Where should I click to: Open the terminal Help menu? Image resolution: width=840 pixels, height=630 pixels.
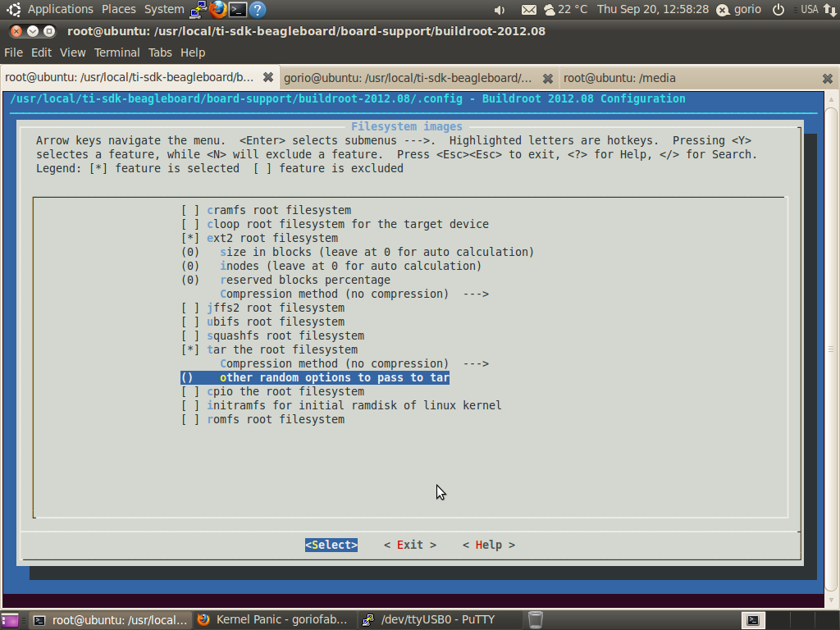(x=193, y=52)
